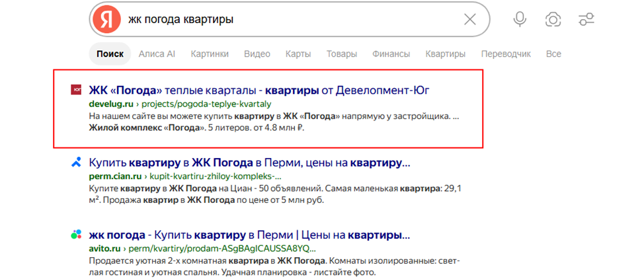Open projects/pogoda-teplye-kvartaly breadcrumb link
The height and width of the screenshot is (279, 644).
206,104
